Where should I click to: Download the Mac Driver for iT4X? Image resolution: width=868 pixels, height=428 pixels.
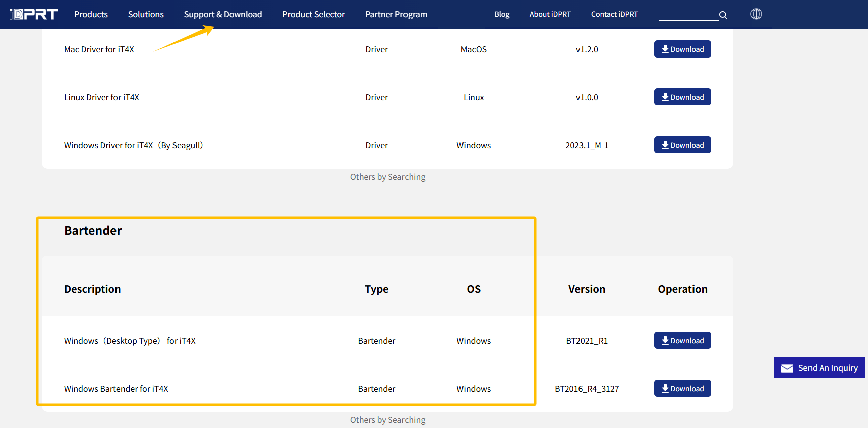(x=682, y=49)
